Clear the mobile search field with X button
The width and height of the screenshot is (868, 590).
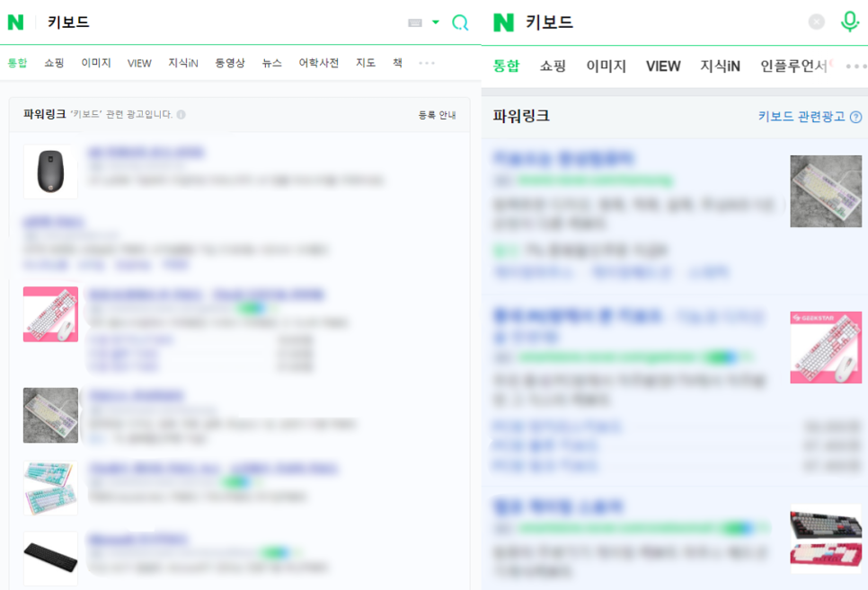click(x=816, y=22)
